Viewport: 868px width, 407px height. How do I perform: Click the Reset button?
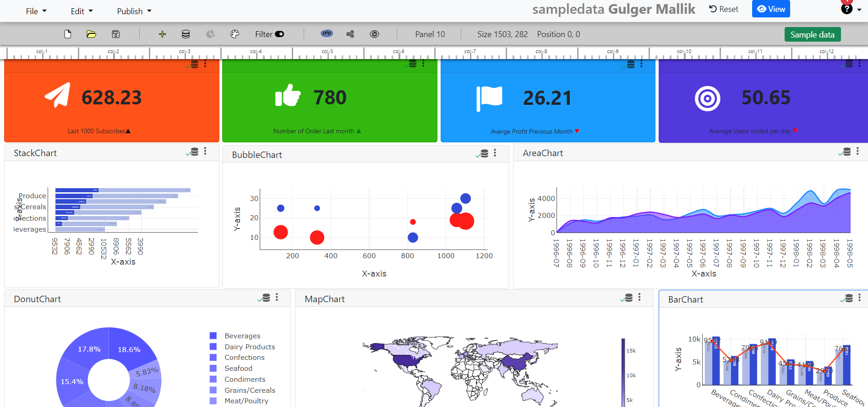[724, 9]
